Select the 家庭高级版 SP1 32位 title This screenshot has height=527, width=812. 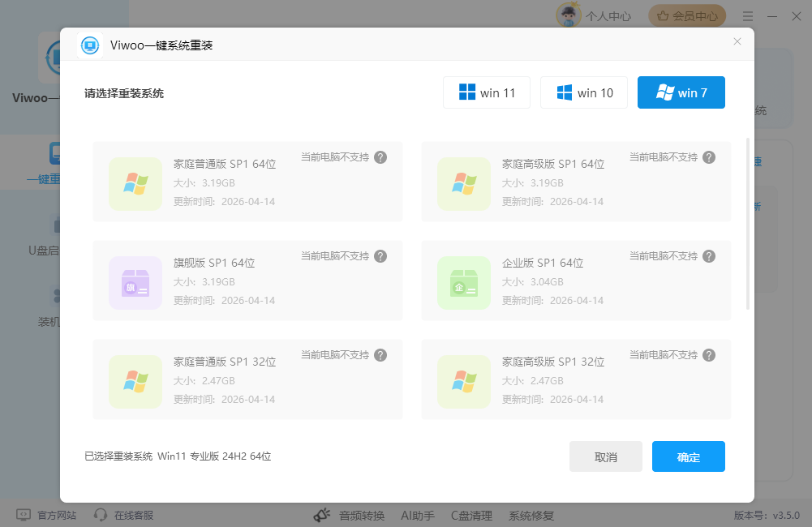pos(553,362)
